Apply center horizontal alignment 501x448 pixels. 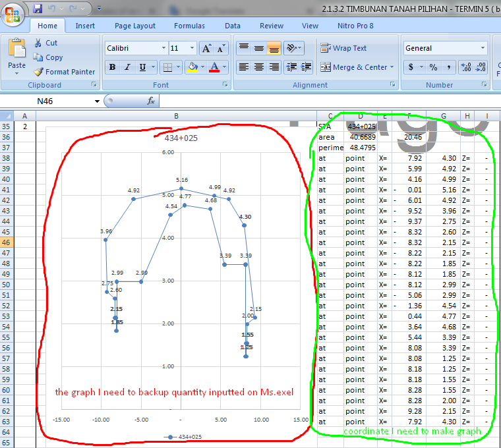[x=259, y=67]
